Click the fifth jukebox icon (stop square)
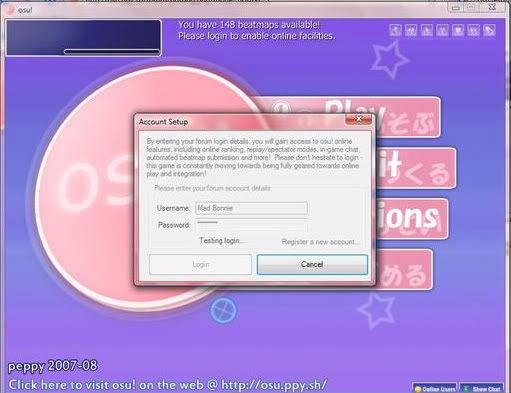 point(458,30)
